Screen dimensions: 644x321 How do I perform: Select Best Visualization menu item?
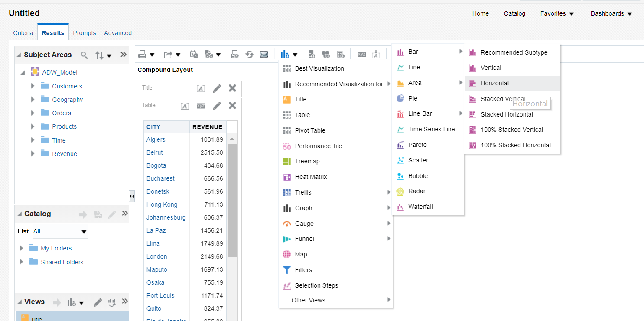tap(335, 68)
